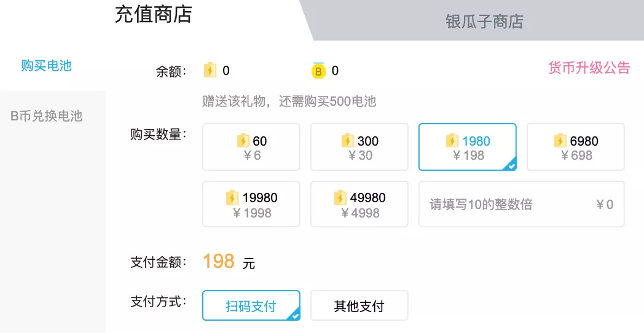644x333 pixels.
Task: Click battery icon in the 49980 pack
Action: tap(340, 198)
